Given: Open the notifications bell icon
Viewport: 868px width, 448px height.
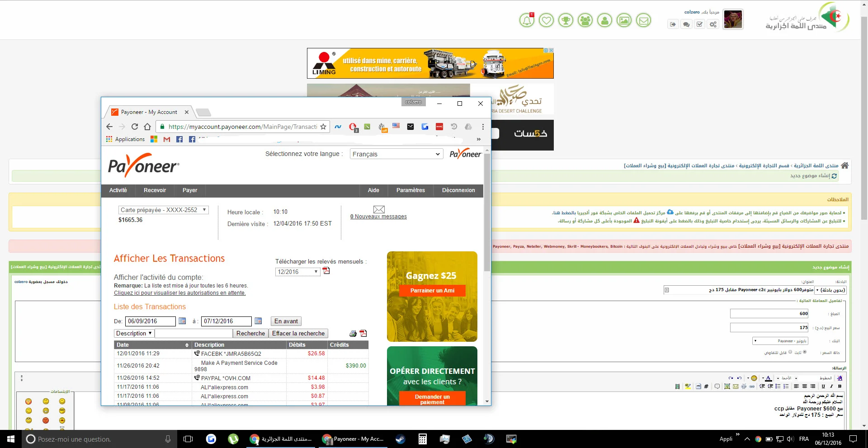Looking at the screenshot, I should (527, 20).
